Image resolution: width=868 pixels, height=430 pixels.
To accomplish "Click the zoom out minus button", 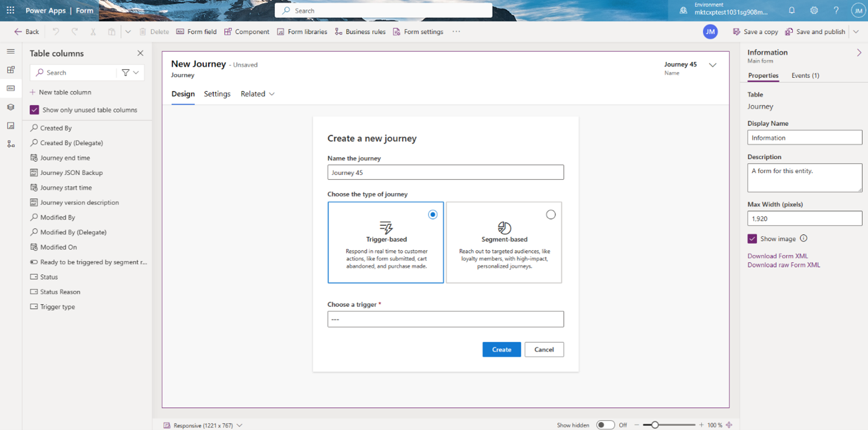I will [637, 425].
